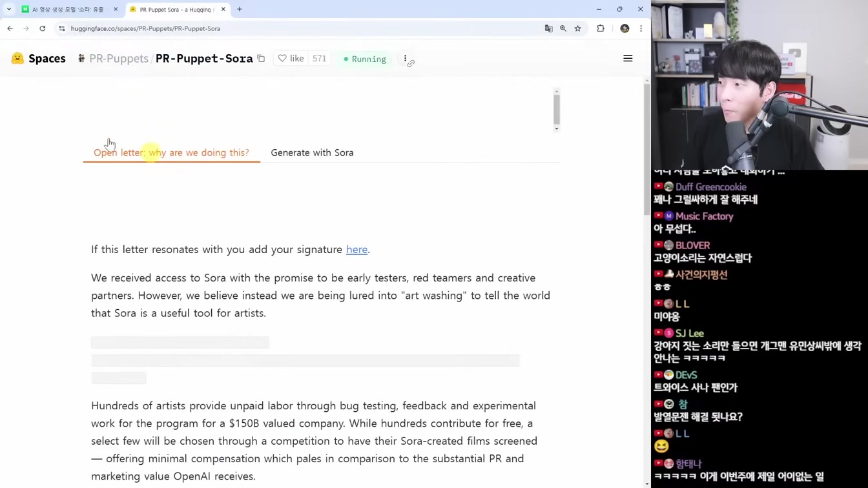Select the Open letter tab
This screenshot has height=488, width=868.
pyautogui.click(x=171, y=153)
